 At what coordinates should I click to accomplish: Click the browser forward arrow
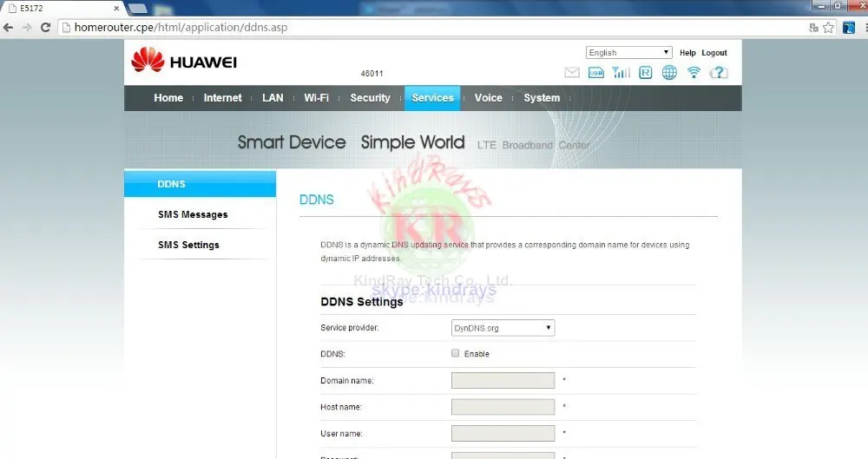(x=27, y=27)
